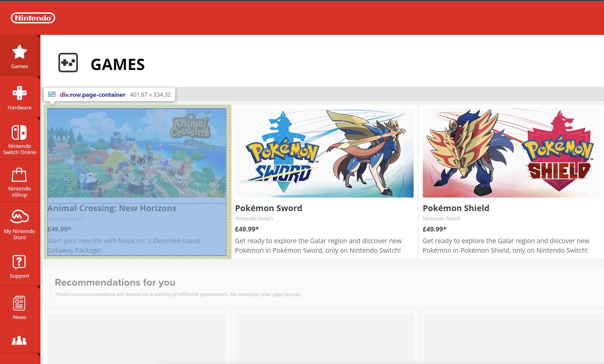Follow the Animal Crossing: New Horizons title link

click(112, 208)
